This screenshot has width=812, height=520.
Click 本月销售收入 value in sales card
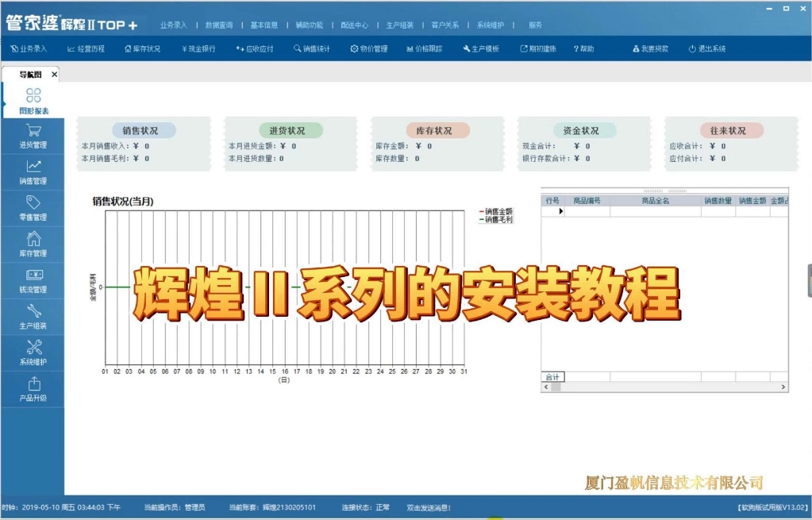pyautogui.click(x=140, y=146)
